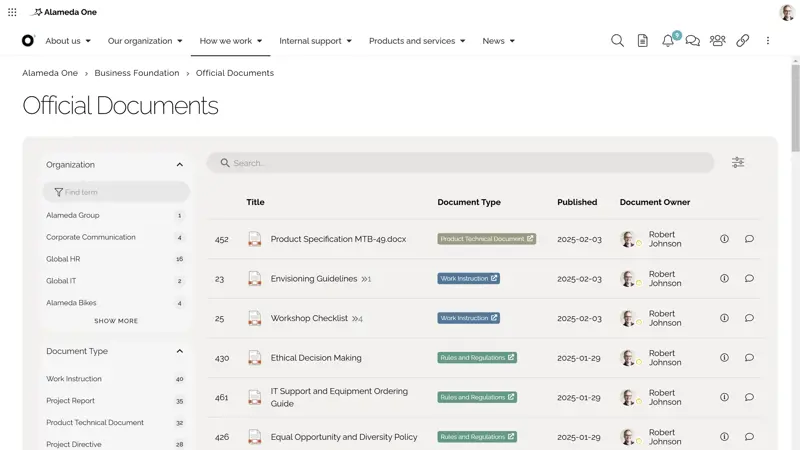Show info for Product Specification MTB-49.docx
800x450 pixels.
point(724,239)
